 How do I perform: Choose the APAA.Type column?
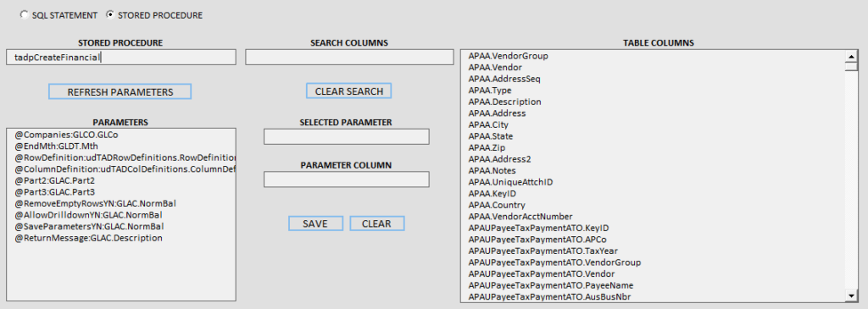tap(654, 91)
